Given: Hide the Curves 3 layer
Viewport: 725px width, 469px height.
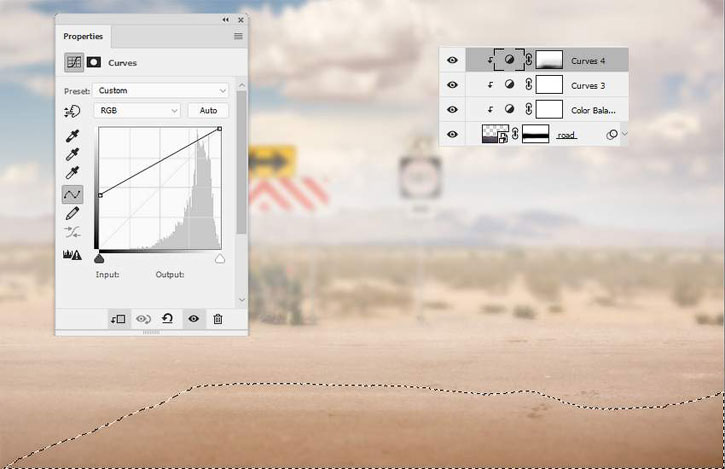Looking at the screenshot, I should 452,85.
